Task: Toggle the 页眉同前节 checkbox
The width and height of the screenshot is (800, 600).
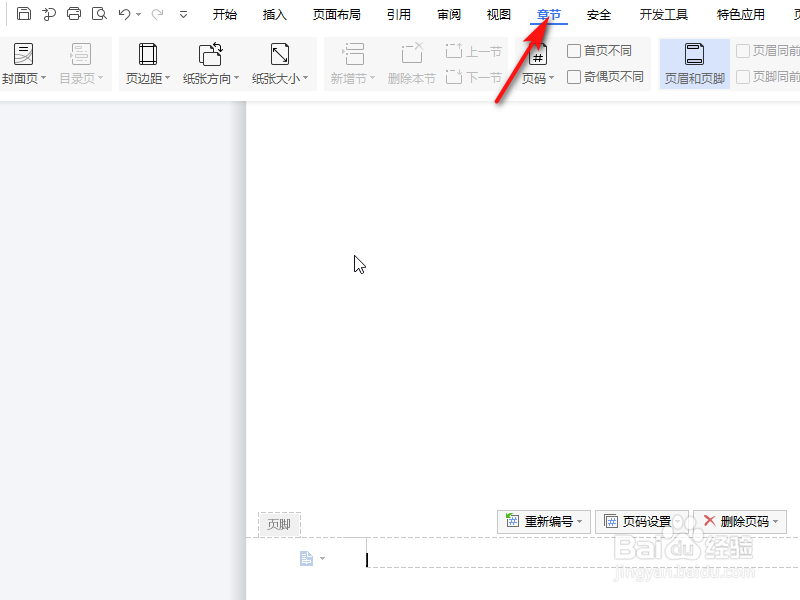Action: point(743,51)
